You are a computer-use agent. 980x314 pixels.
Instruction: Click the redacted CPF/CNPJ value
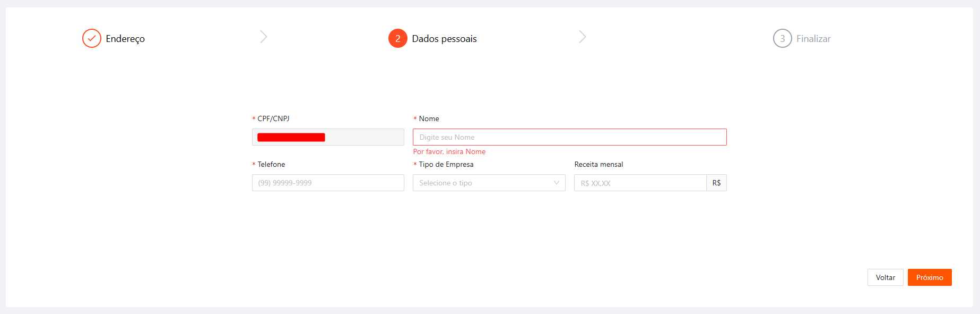290,137
